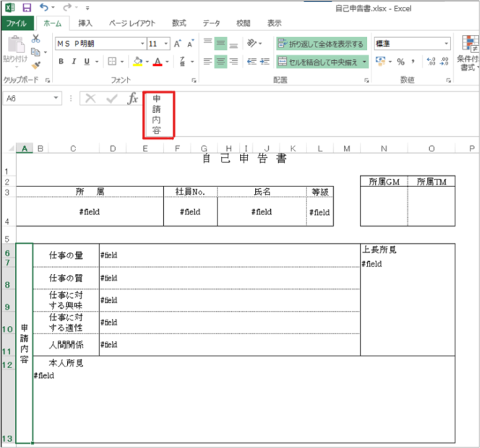The width and height of the screenshot is (480, 448).
Task: Click the 仕事の量 cell
Action: (66, 255)
